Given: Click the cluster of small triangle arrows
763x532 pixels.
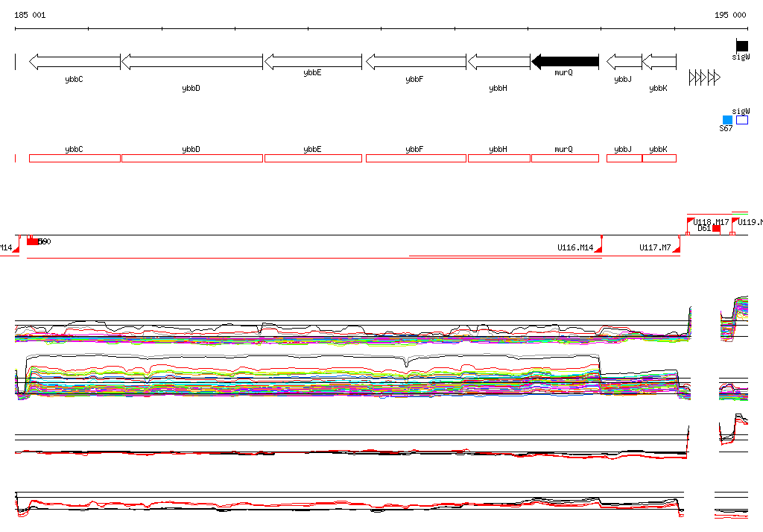Looking at the screenshot, I should click(705, 77).
